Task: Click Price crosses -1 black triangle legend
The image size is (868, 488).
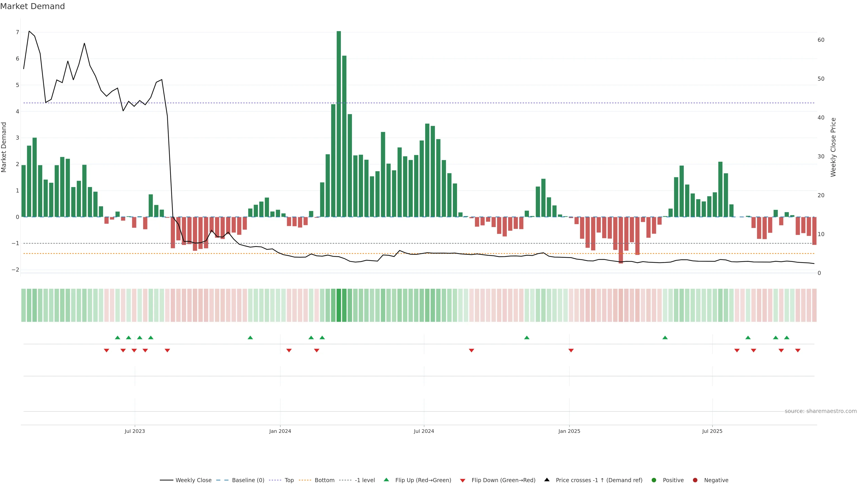Action: click(547, 480)
